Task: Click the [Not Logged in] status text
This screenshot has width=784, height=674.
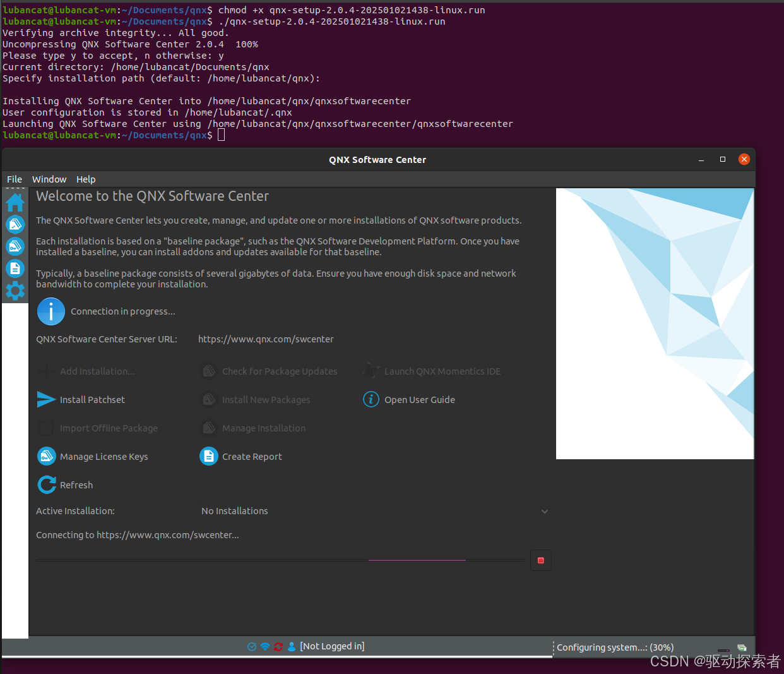Action: coord(332,646)
